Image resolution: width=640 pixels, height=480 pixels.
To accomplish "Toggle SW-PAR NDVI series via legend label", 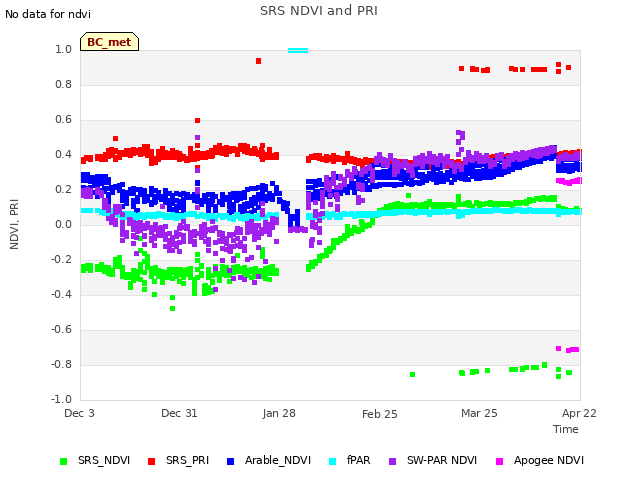I will (x=442, y=460).
